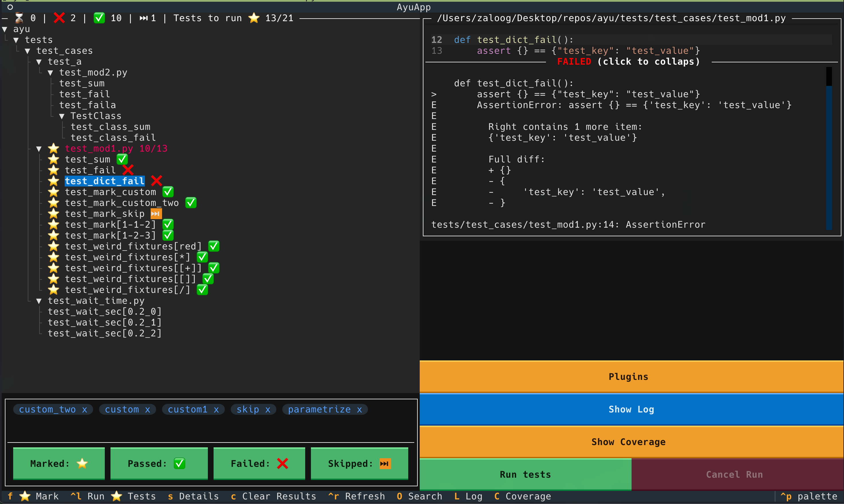This screenshot has width=844, height=504.
Task: Click the red X failed counter in header
Action: [59, 18]
